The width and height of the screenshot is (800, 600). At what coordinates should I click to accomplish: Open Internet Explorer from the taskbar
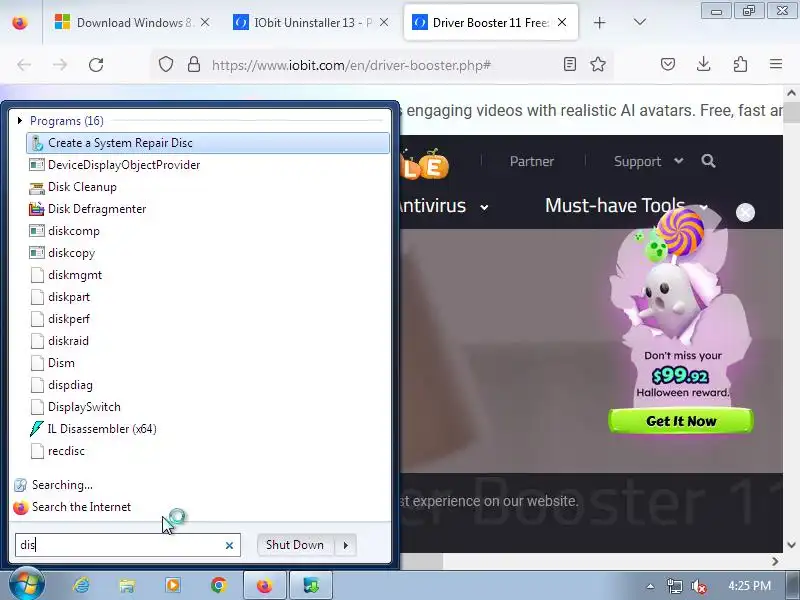81,585
